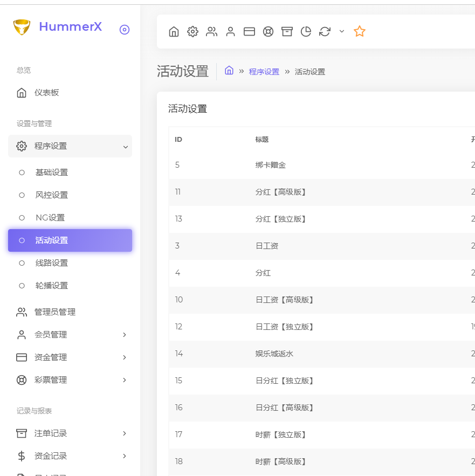
Task: Open the bank card funds icon in toolbar
Action: pyautogui.click(x=249, y=31)
